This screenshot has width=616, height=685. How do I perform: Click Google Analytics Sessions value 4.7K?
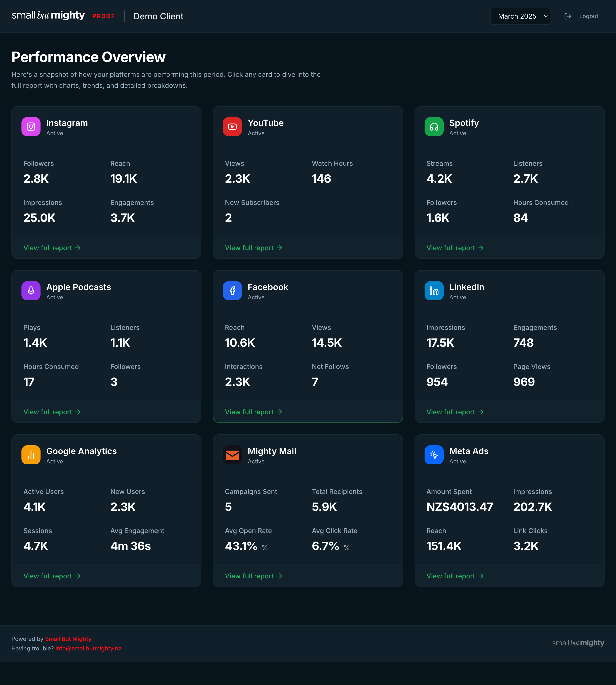pyautogui.click(x=36, y=546)
